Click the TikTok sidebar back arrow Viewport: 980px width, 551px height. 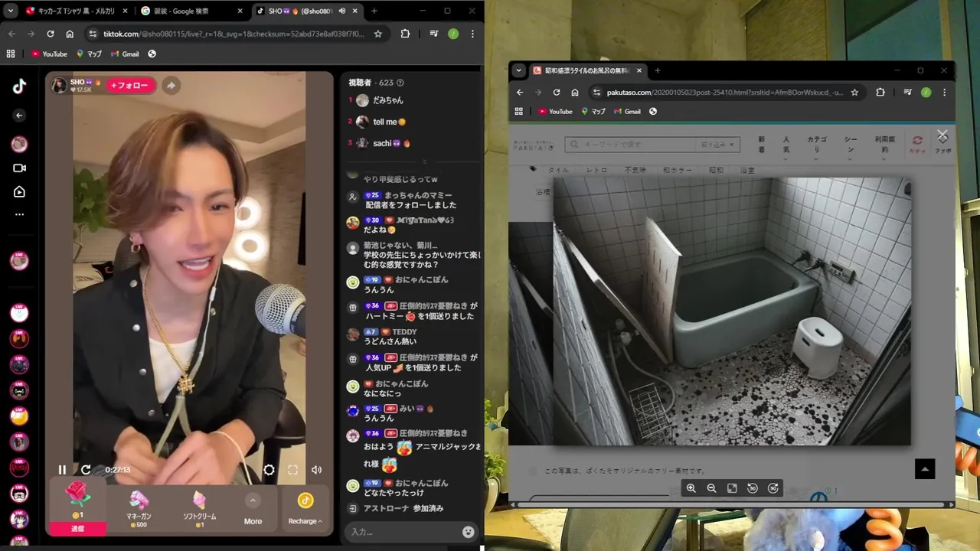[x=19, y=116]
